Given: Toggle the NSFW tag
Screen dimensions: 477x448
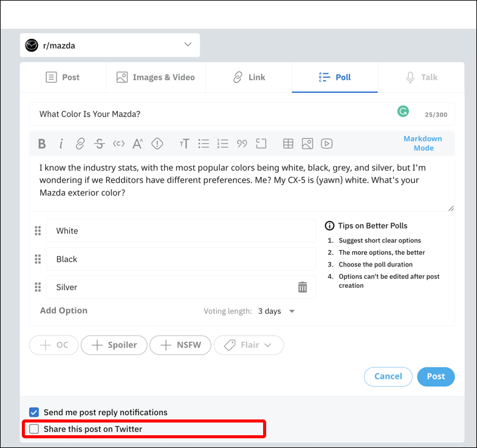Looking at the screenshot, I should [180, 345].
